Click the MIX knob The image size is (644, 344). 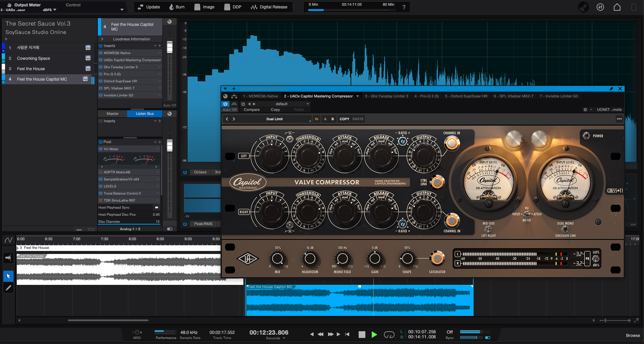click(277, 259)
